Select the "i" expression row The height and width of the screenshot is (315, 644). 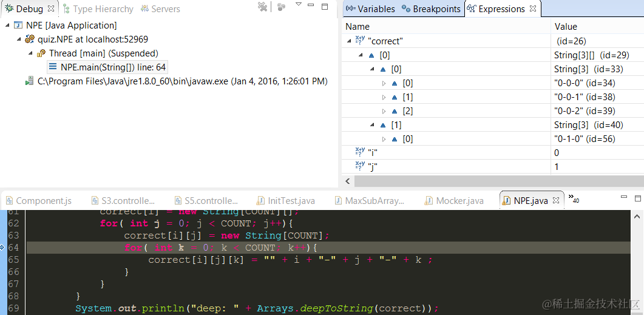point(493,153)
